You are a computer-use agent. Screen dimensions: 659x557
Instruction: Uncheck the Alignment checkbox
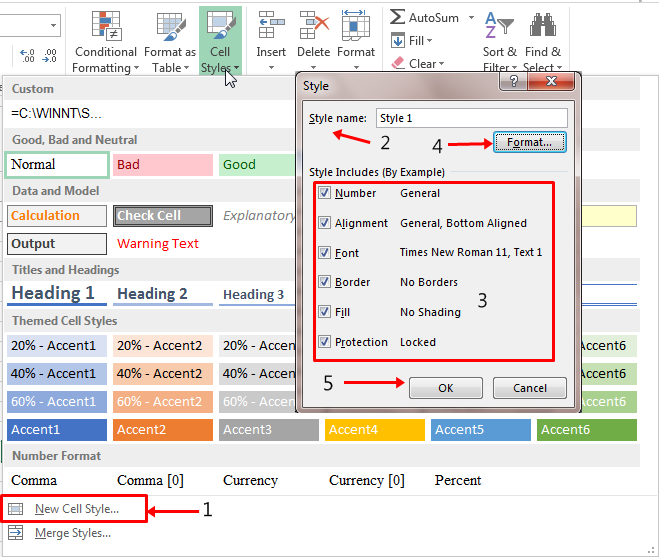click(x=324, y=222)
